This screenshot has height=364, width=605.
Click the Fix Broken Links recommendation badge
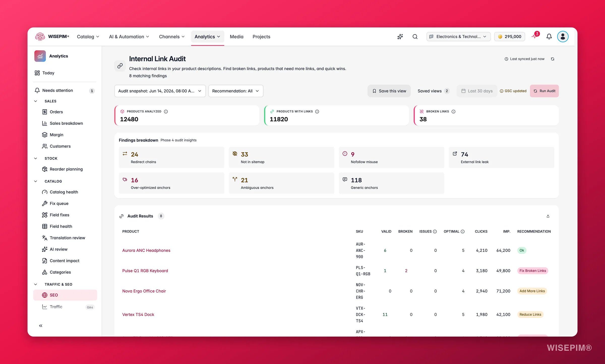532,271
